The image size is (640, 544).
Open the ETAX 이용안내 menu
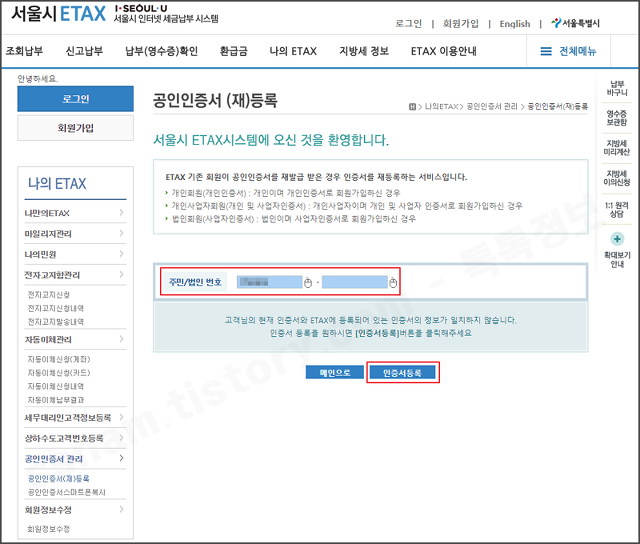444,51
